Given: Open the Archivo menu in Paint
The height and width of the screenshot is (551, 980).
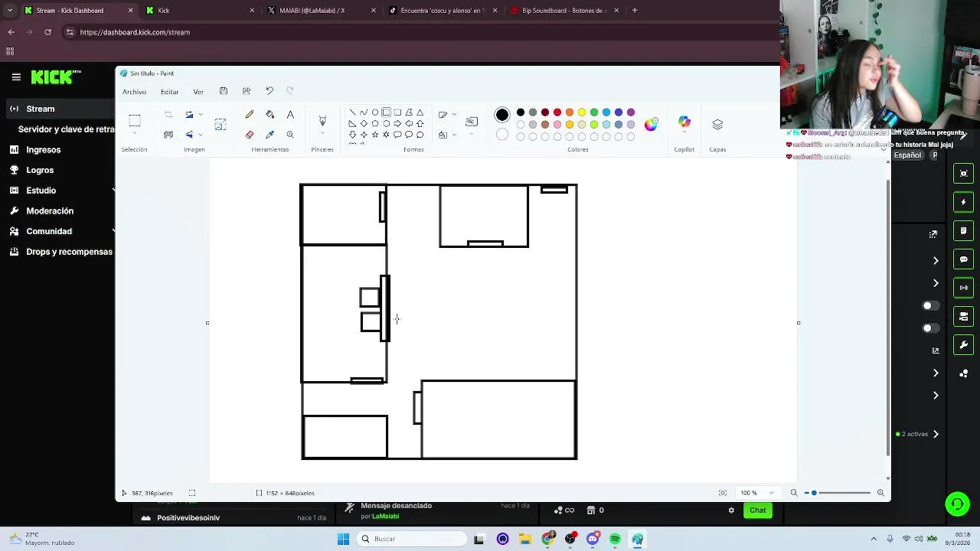Looking at the screenshot, I should (134, 92).
